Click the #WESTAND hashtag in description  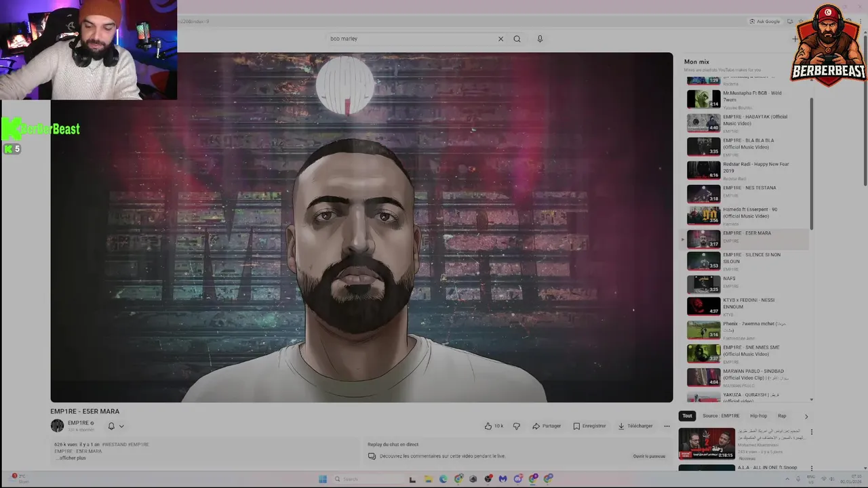[114, 445]
